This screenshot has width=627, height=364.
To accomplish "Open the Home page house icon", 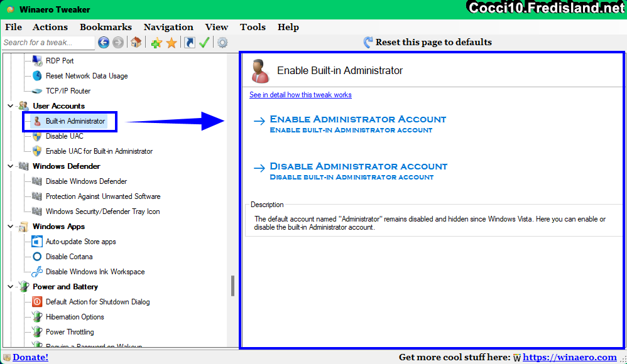I will coord(136,42).
